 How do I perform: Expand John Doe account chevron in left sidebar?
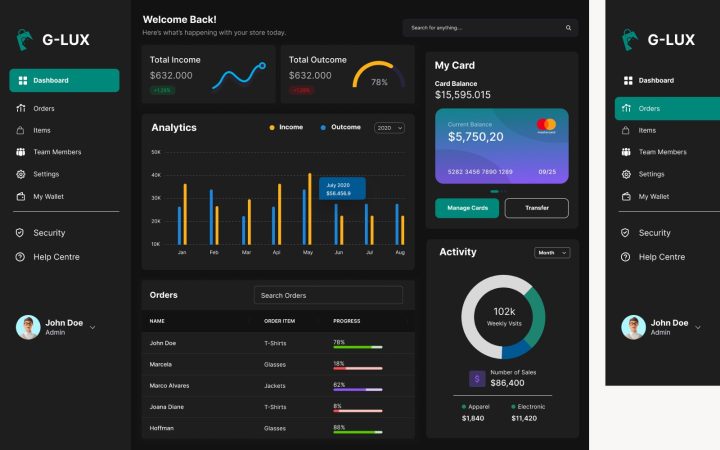93,327
